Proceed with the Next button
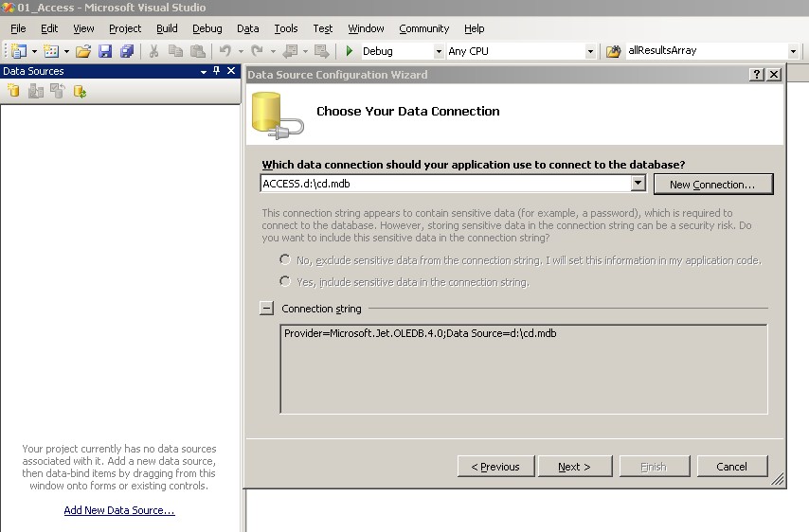 (575, 466)
